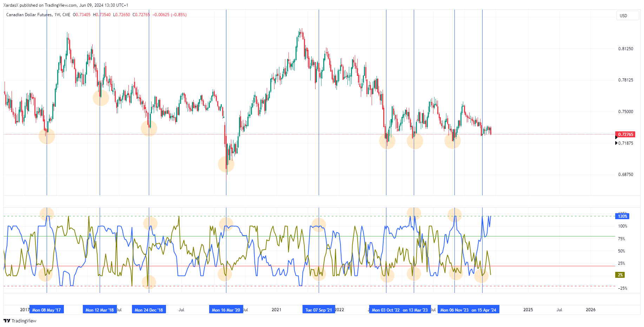
Task: Click the change value −0.00625 (−0.85%)
Action: coord(170,15)
